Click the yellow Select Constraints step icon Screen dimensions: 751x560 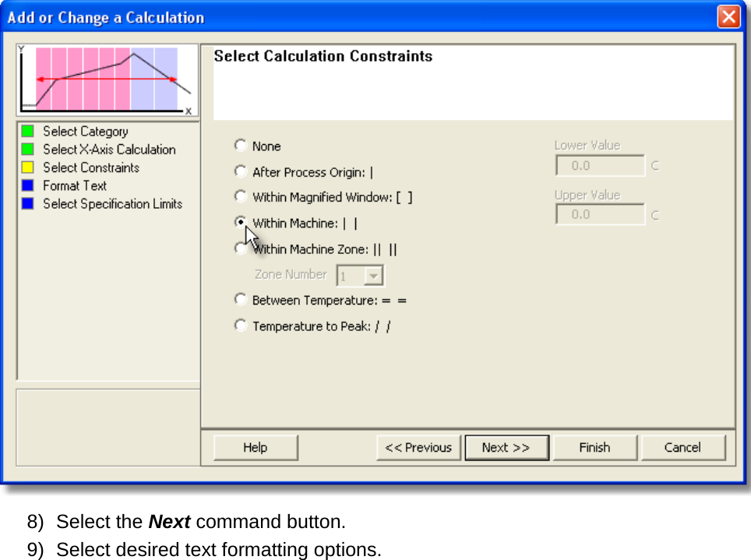[28, 167]
